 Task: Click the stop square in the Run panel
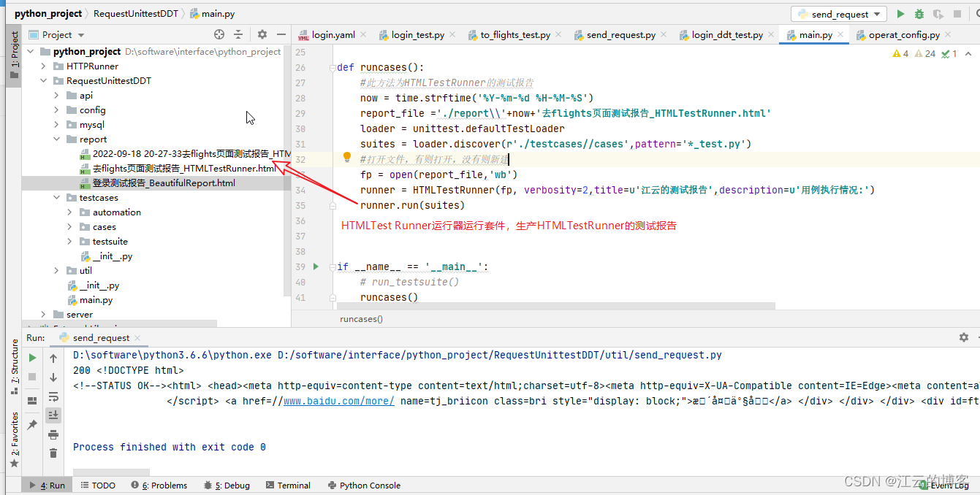32,377
